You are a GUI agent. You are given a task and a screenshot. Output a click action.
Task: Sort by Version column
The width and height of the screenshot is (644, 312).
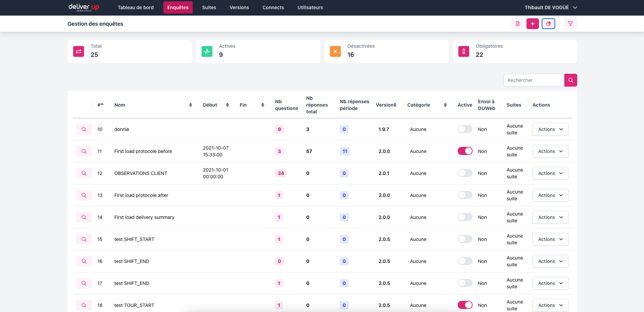coord(386,105)
